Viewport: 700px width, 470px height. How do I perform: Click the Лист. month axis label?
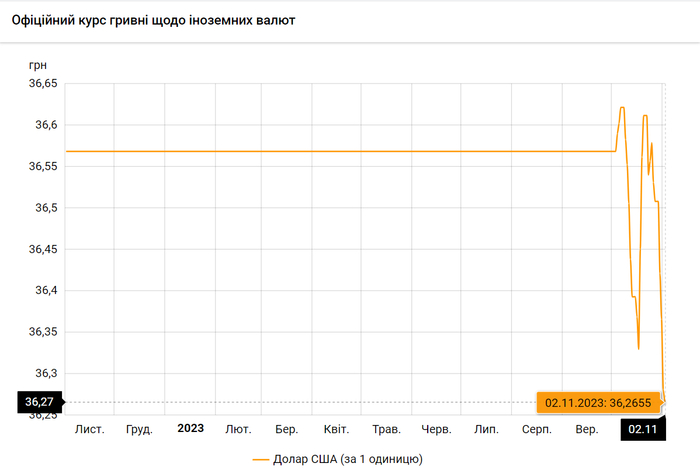point(90,429)
